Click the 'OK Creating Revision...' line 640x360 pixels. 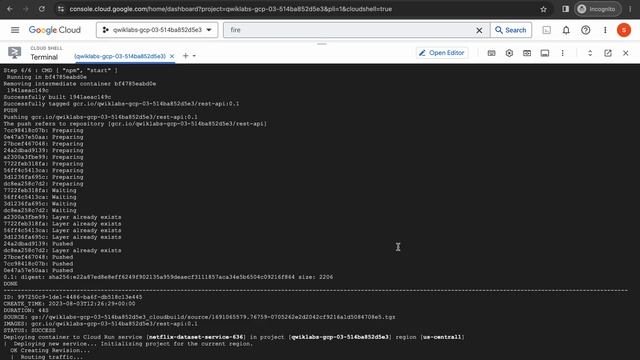point(50,350)
